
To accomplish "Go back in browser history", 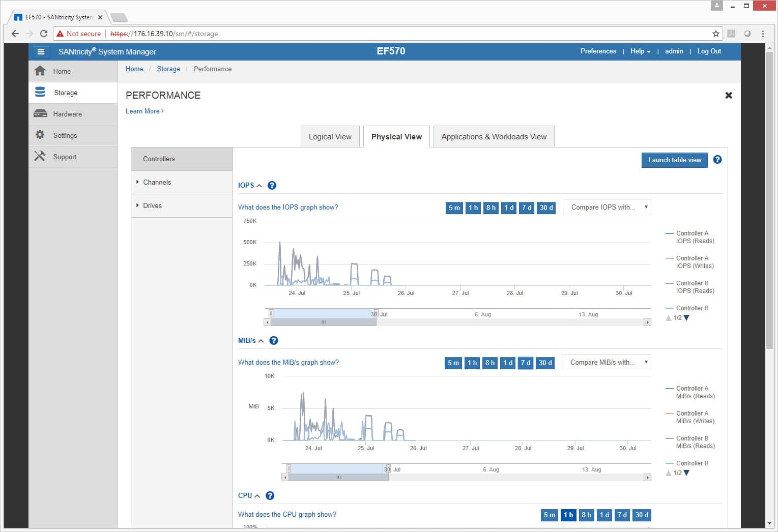I will [15, 34].
